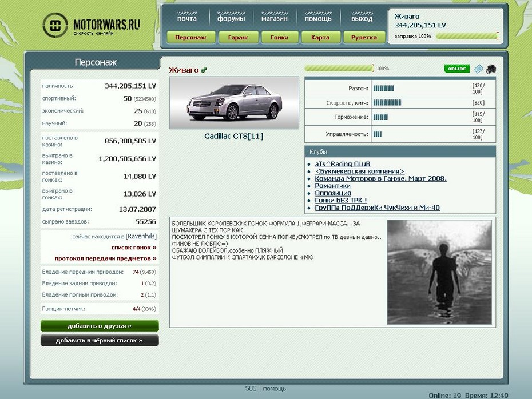Click the Управляемость stat bar
The width and height of the screenshot is (532, 399).
(x=378, y=134)
